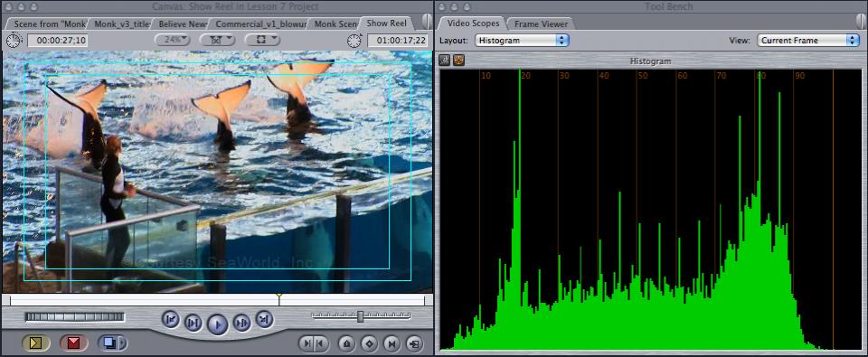868x357 pixels.
Task: Click the shuttle control in Canvas
Action: pos(361,316)
